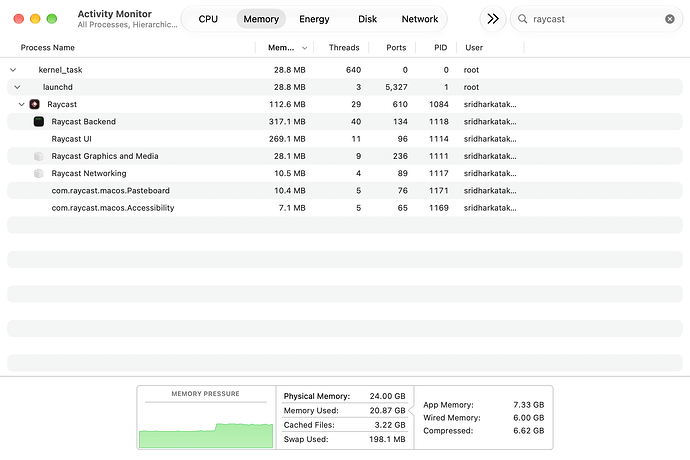690x460 pixels.
Task: Collapse the launchd process group
Action: (18, 87)
